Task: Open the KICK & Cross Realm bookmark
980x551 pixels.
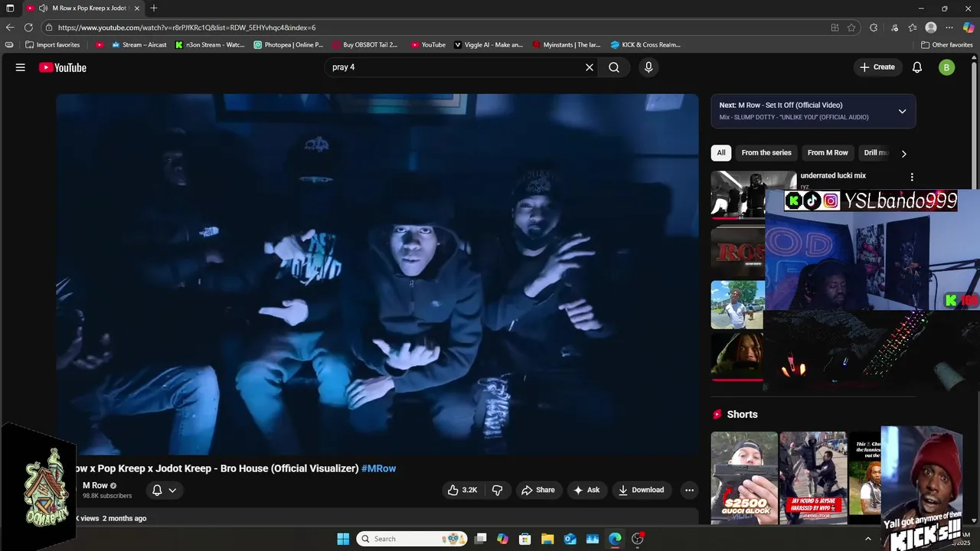Action: click(645, 45)
